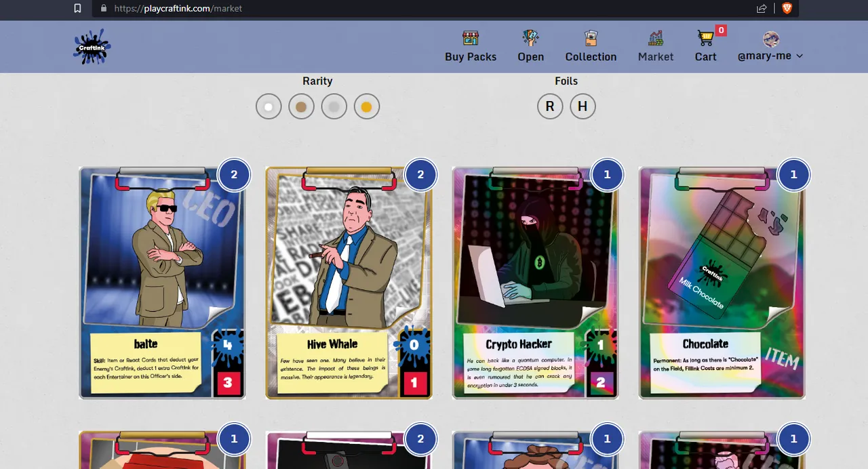Click the balte ink cost splash 4

[x=228, y=346]
